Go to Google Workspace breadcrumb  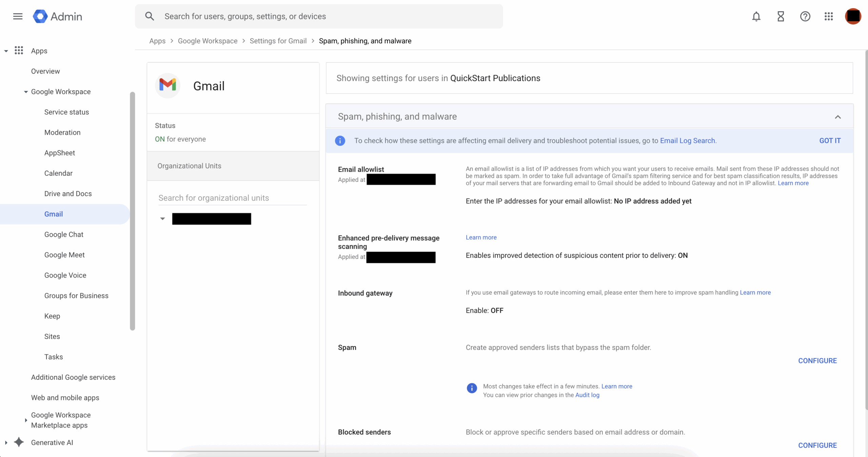point(208,41)
